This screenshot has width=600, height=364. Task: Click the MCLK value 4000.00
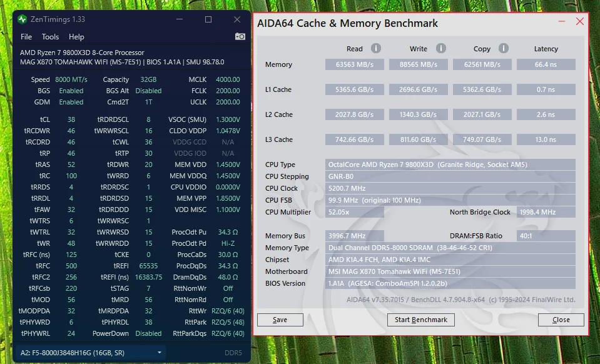[x=228, y=79]
